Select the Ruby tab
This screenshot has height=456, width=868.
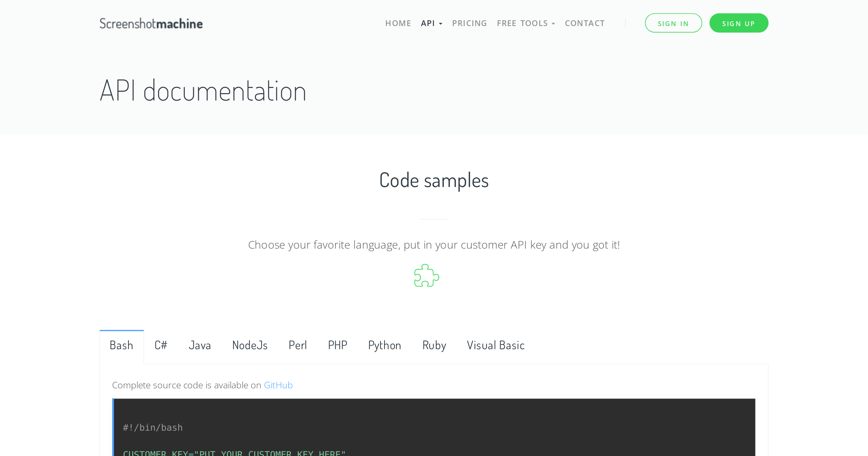(434, 345)
